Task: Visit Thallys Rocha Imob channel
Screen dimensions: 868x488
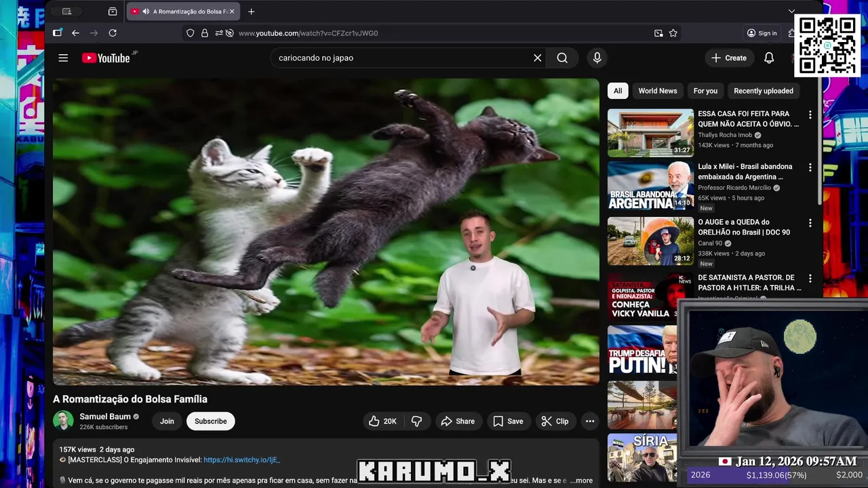Action: tap(726, 135)
